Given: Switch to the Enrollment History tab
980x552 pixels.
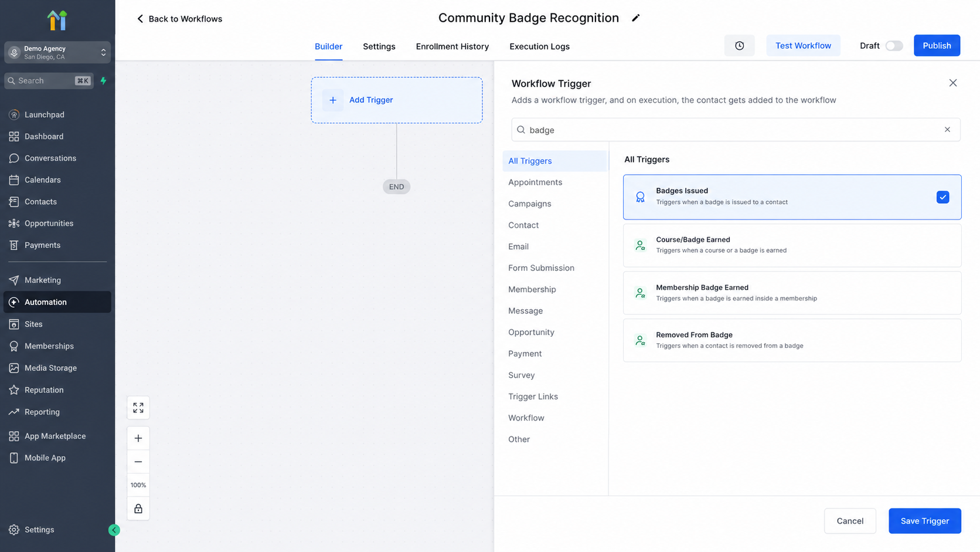Looking at the screenshot, I should click(x=452, y=46).
